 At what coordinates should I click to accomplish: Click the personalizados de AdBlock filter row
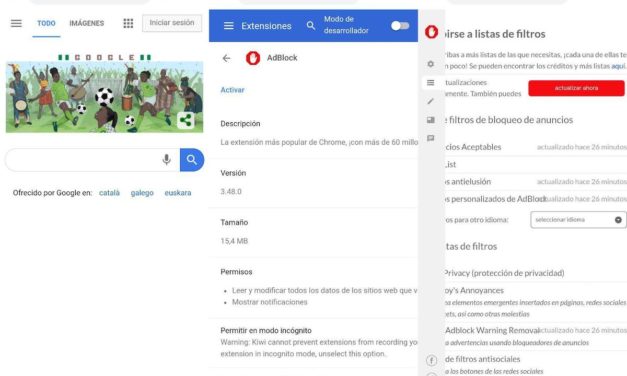[x=535, y=199]
